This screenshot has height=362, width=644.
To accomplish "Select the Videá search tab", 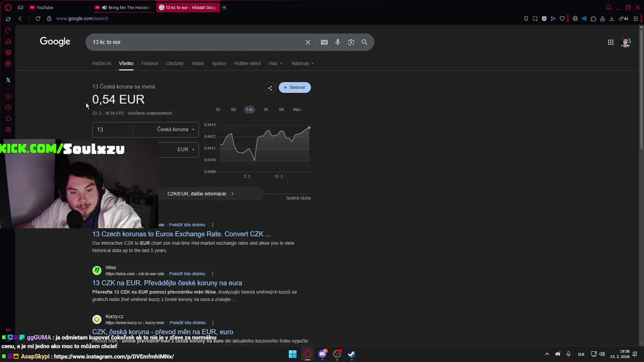I will [x=198, y=63].
